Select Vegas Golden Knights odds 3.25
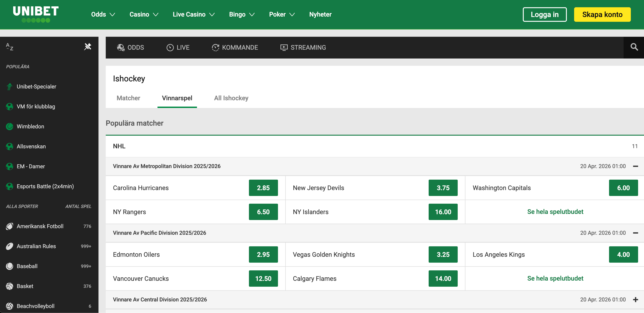644x313 pixels. (x=443, y=254)
